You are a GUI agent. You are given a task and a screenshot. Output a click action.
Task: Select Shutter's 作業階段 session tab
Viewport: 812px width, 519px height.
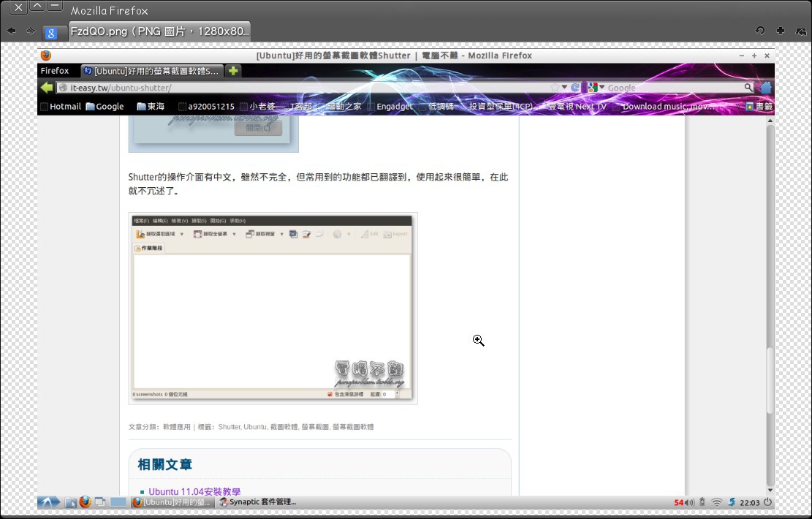coord(148,248)
